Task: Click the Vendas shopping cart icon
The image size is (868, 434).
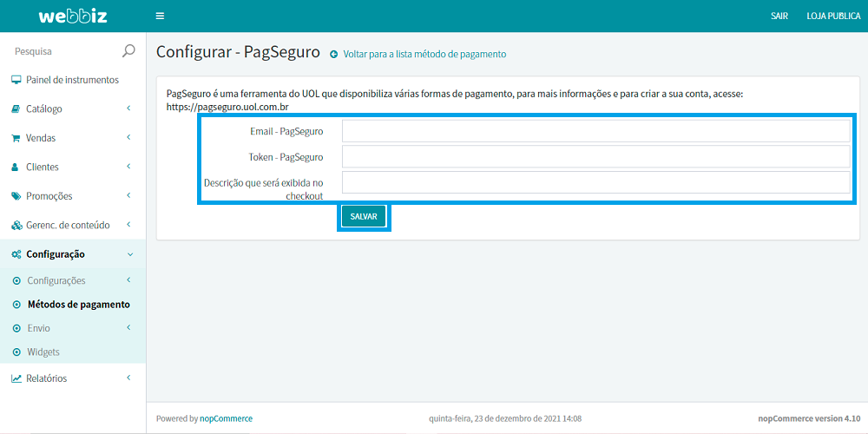Action: click(16, 138)
